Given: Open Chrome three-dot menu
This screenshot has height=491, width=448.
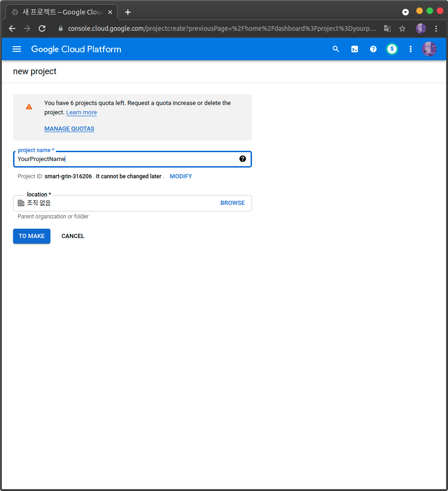Looking at the screenshot, I should (x=436, y=28).
